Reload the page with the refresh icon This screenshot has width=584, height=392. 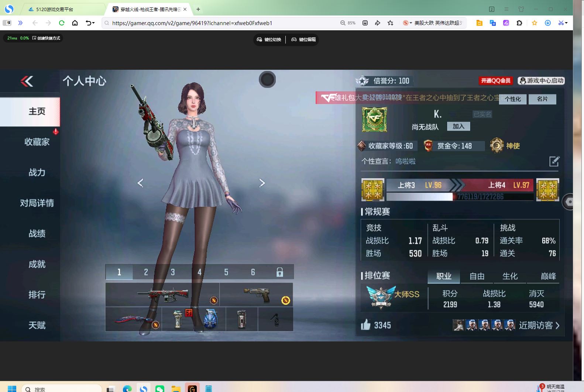62,23
